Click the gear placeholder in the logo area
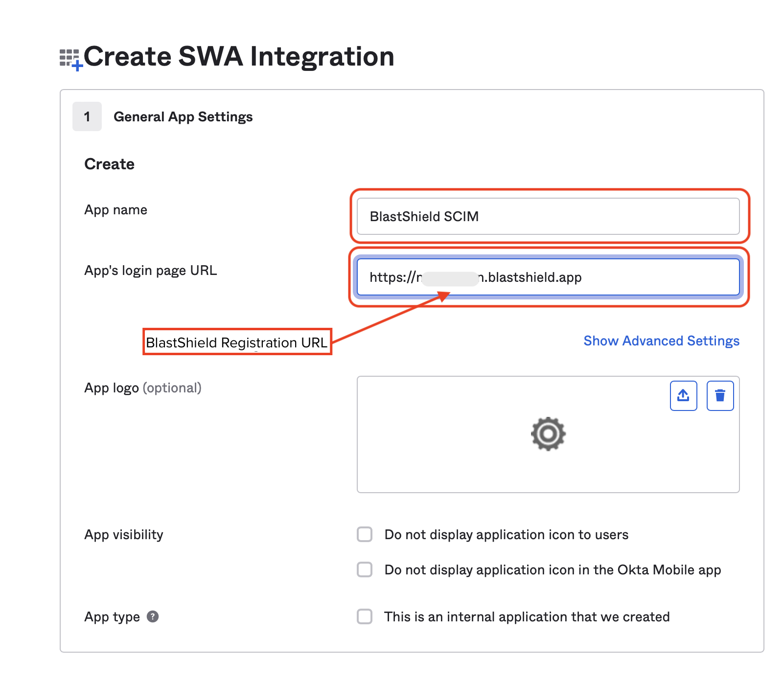This screenshot has width=784, height=683. click(548, 433)
